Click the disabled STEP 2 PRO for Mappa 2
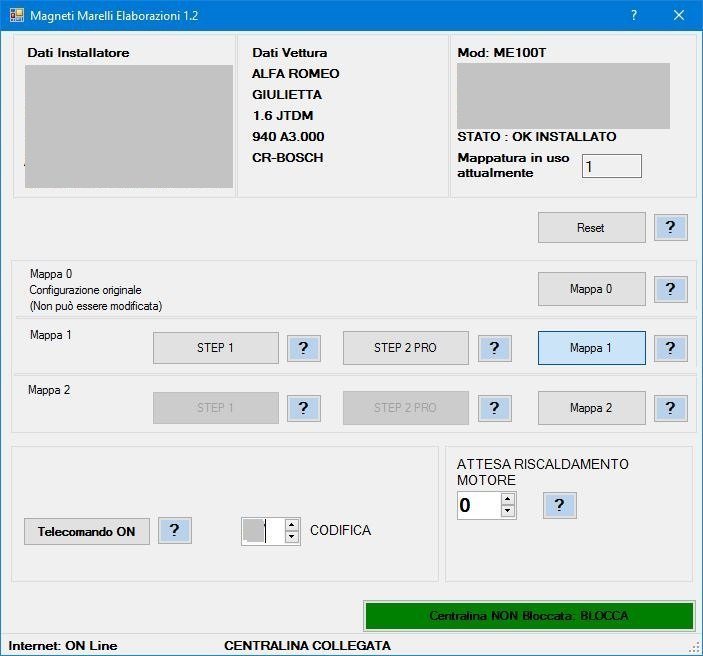 click(x=406, y=408)
